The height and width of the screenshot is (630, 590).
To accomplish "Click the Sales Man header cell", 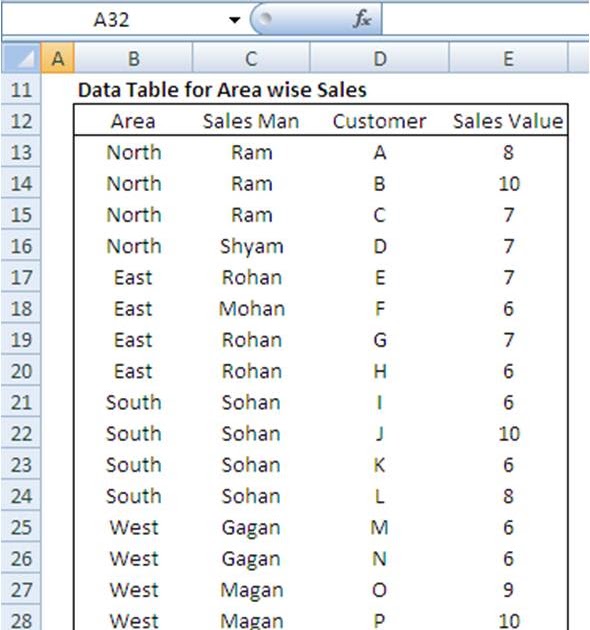I will 251,121.
